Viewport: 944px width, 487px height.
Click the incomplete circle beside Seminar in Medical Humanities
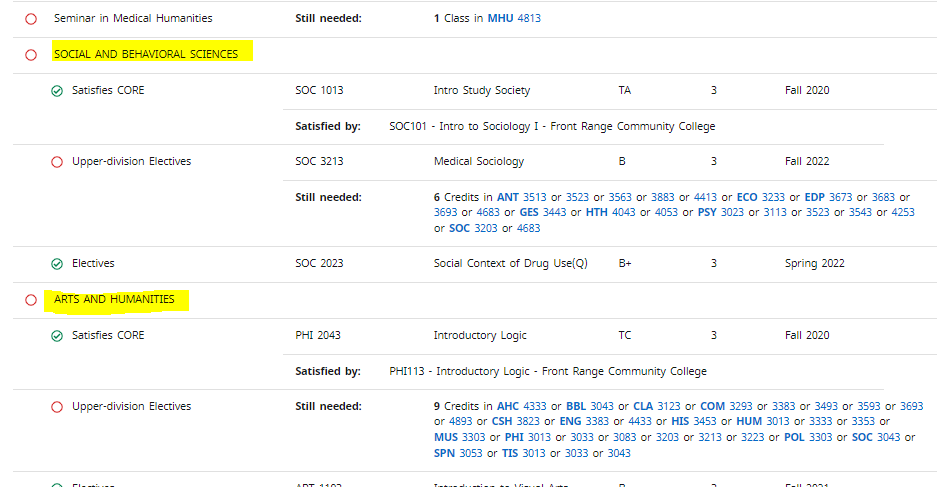point(31,19)
